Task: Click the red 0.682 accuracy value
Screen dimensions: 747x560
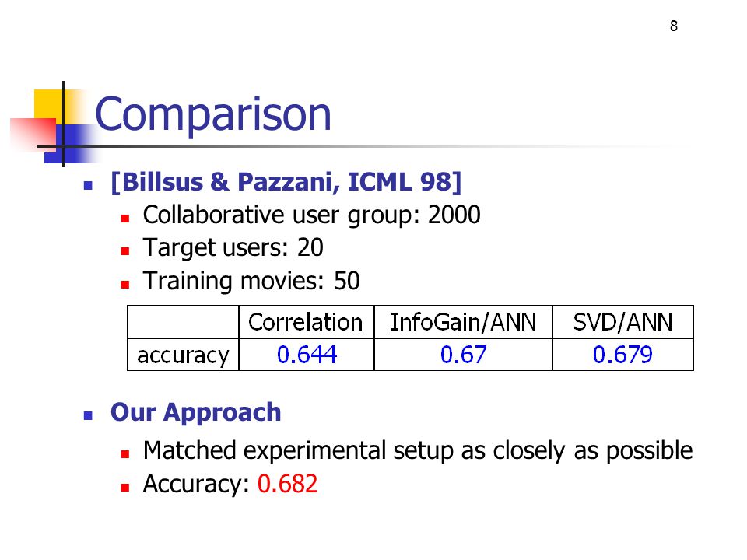Action: [x=287, y=484]
